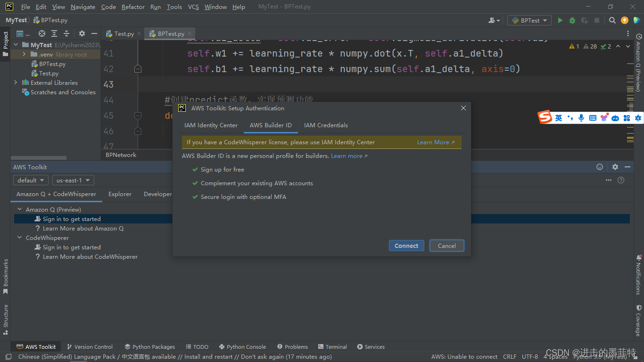644x362 pixels.
Task: Hide the AWS Toolkit panel minus icon
Action: click(x=627, y=167)
